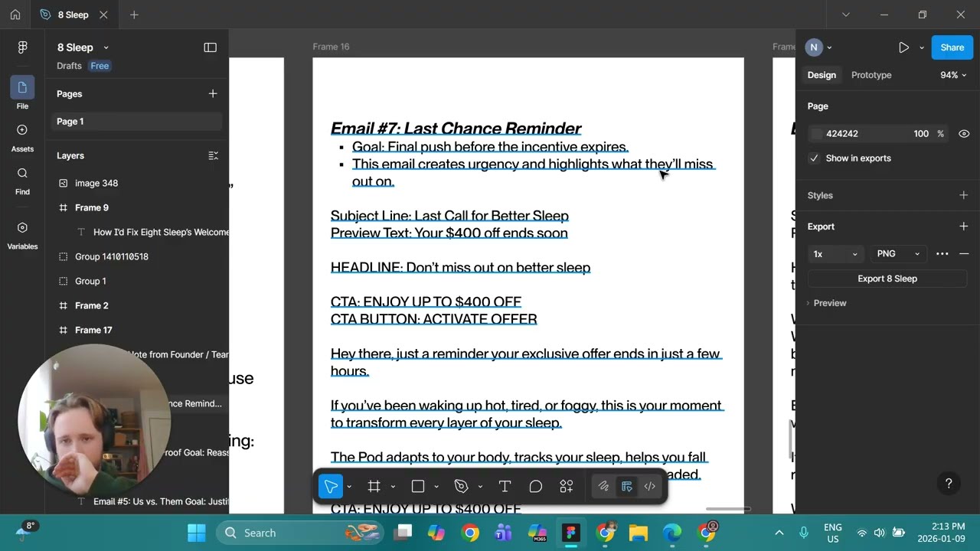Select the Rectangle shape tool
The width and height of the screenshot is (980, 551).
point(418,486)
